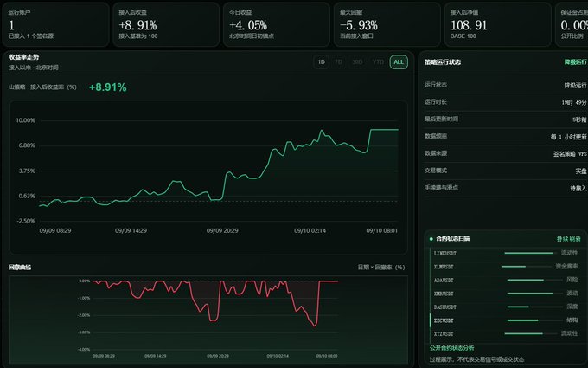
Task: Click 结构 label in ZECUSDT row
Action: (572, 320)
